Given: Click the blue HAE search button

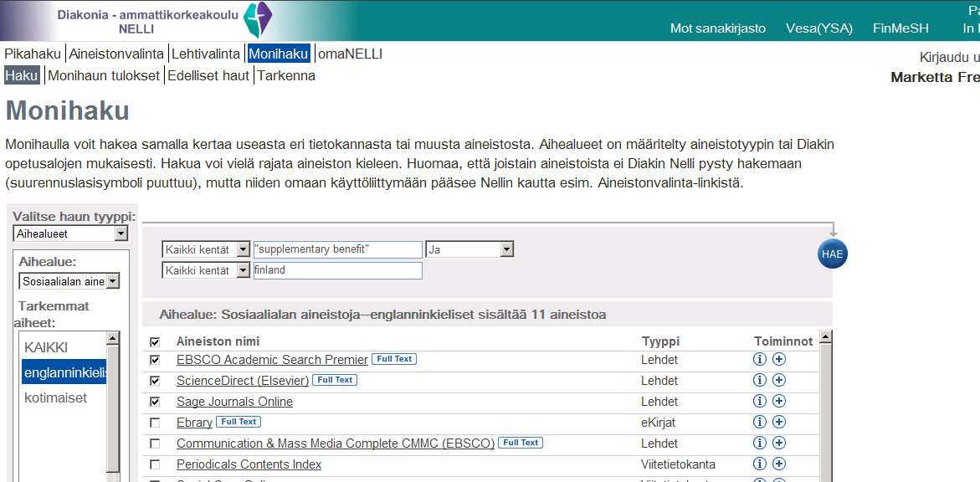Looking at the screenshot, I should point(833,254).
